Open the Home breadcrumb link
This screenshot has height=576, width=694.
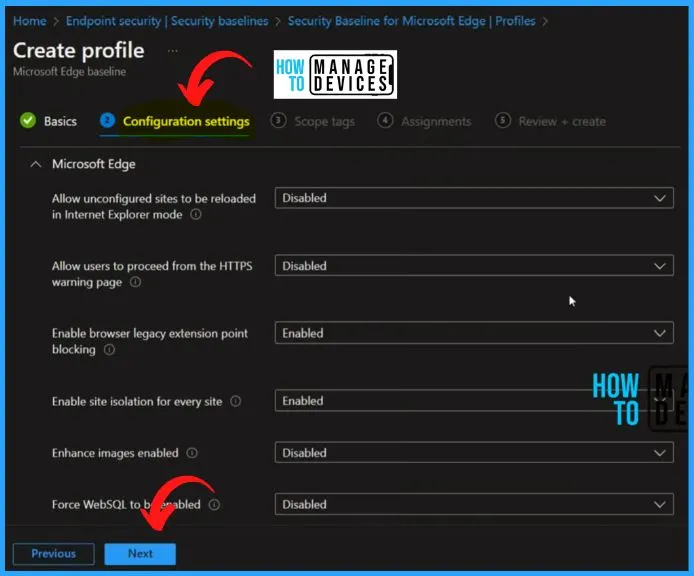pos(30,21)
